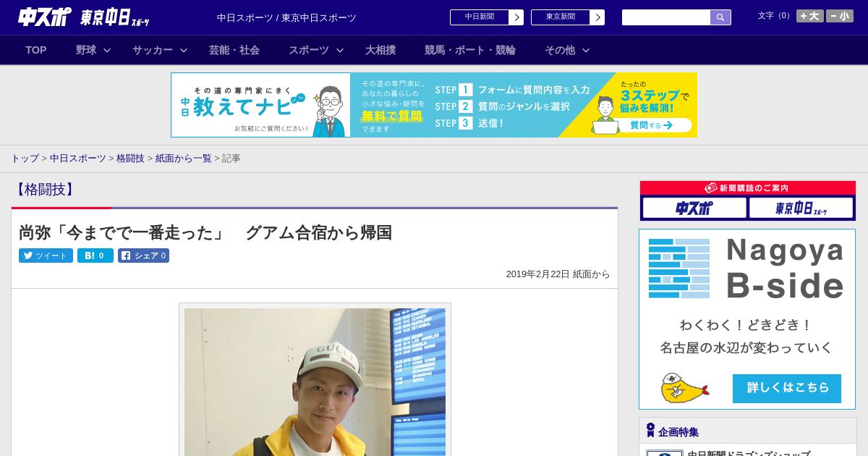
Task: Bookmark article with Hatena B! button
Action: click(x=95, y=256)
